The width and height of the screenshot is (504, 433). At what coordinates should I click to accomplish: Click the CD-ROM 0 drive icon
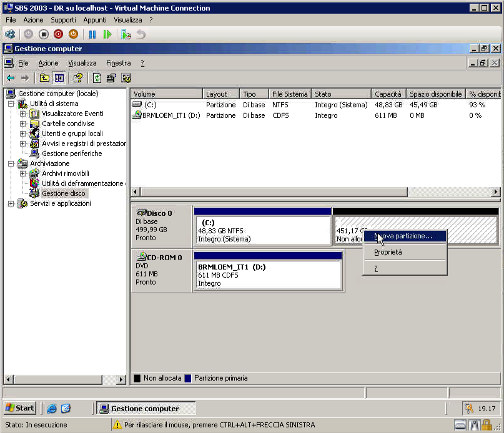(141, 256)
